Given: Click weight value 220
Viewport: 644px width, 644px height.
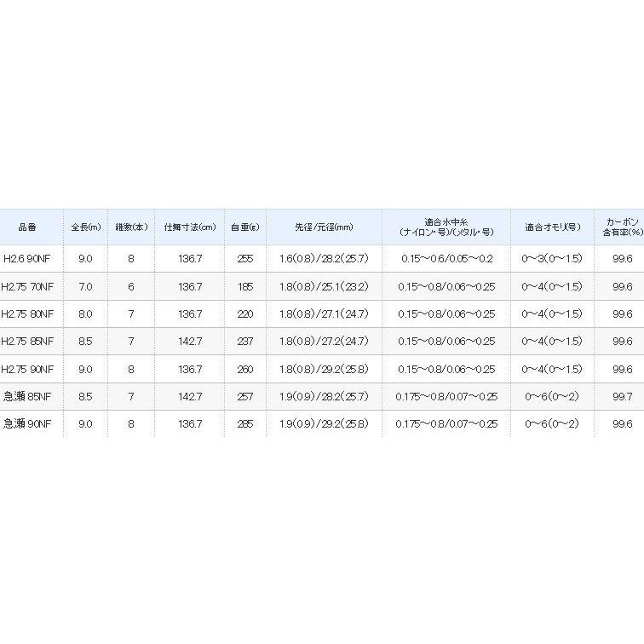Looking at the screenshot, I should click(245, 314).
